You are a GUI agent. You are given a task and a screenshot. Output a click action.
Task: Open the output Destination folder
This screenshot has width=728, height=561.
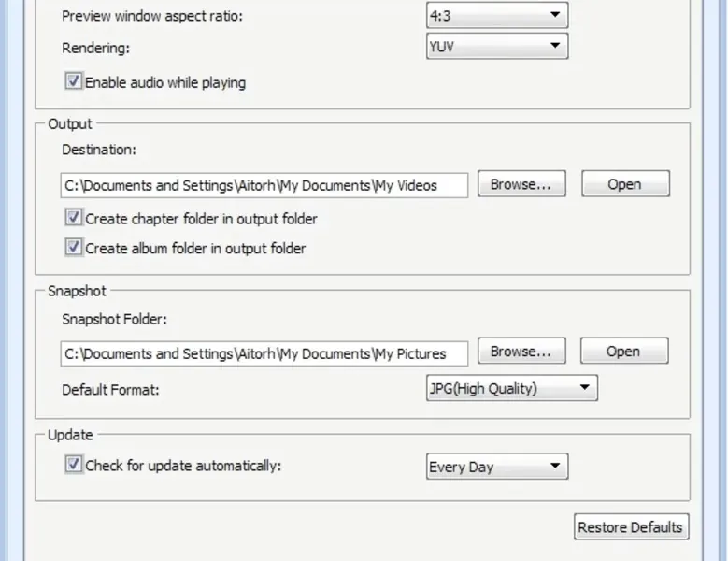point(624,184)
